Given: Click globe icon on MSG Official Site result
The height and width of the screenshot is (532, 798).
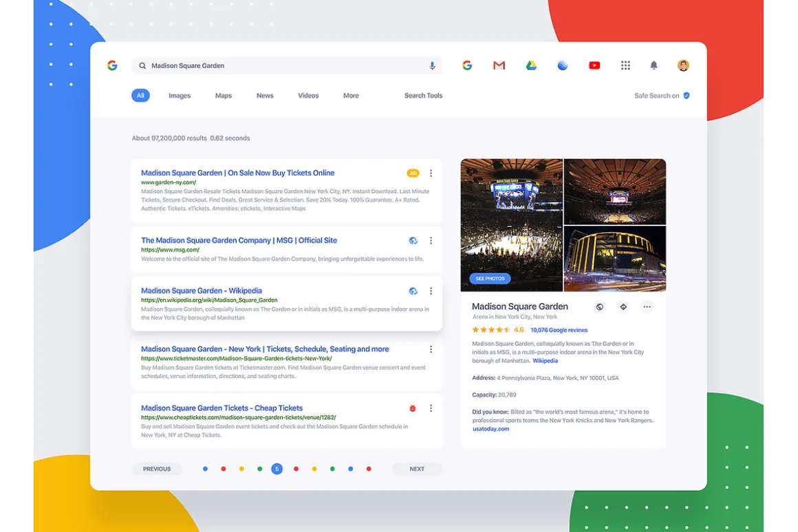Looking at the screenshot, I should coord(413,241).
